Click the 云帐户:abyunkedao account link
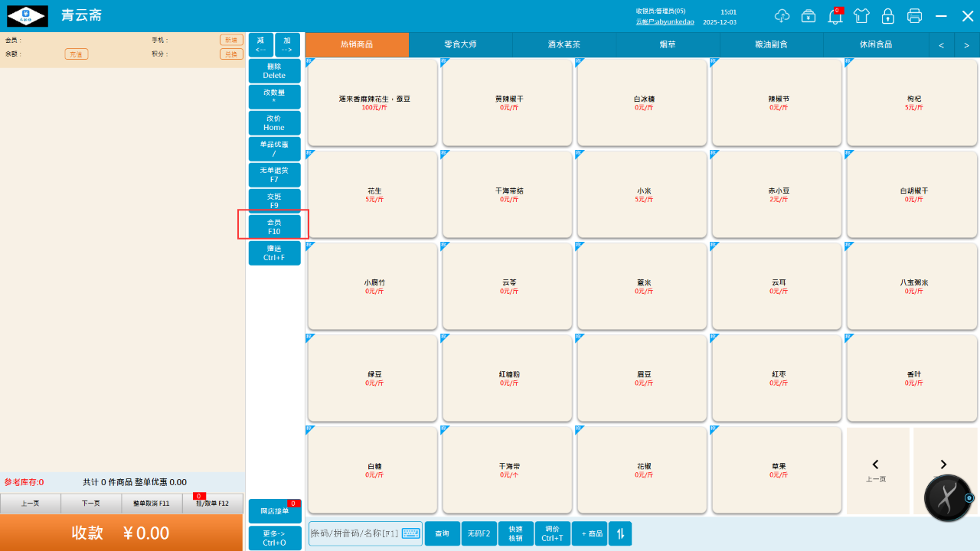This screenshot has width=980, height=551. pos(665,22)
